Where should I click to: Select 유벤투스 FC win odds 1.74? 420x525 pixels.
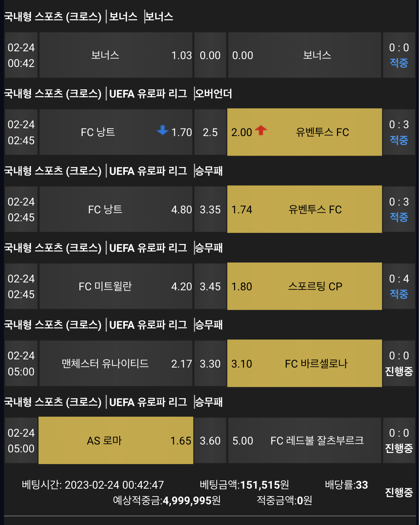[x=305, y=209]
